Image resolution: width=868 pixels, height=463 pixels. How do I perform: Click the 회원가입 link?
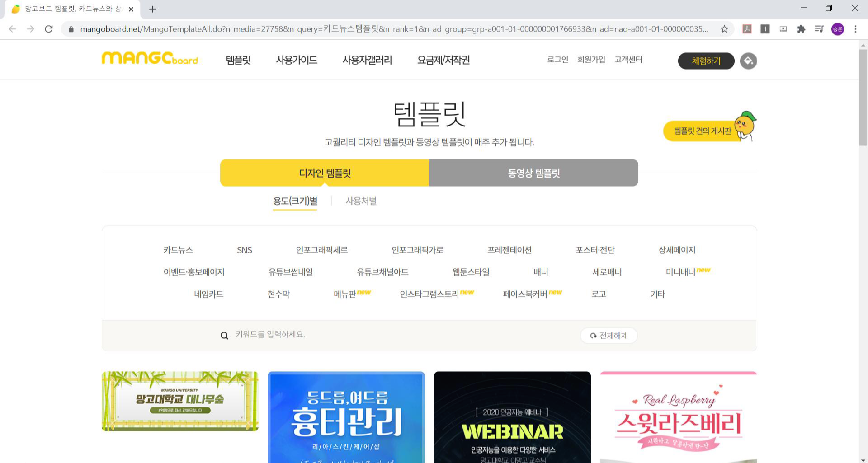tap(591, 60)
